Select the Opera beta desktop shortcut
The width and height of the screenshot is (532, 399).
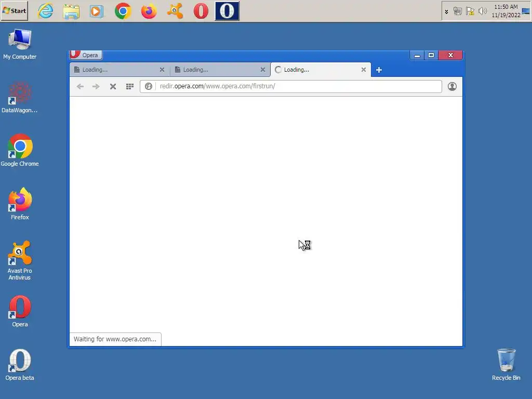[x=20, y=365]
